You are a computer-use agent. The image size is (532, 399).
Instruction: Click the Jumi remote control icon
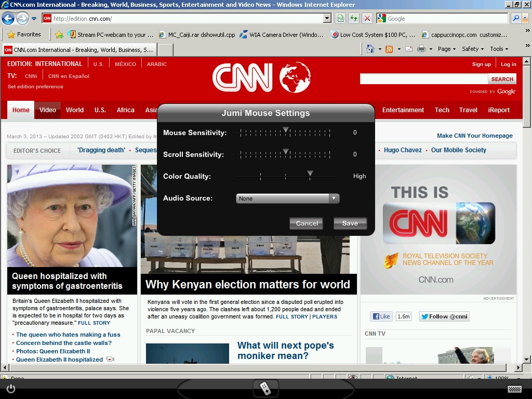pos(265,389)
